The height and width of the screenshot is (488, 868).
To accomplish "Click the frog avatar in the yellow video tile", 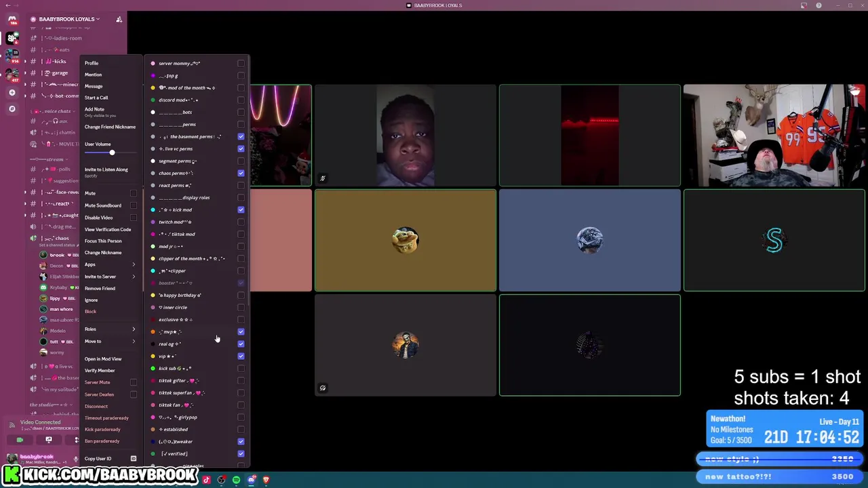I will (405, 240).
